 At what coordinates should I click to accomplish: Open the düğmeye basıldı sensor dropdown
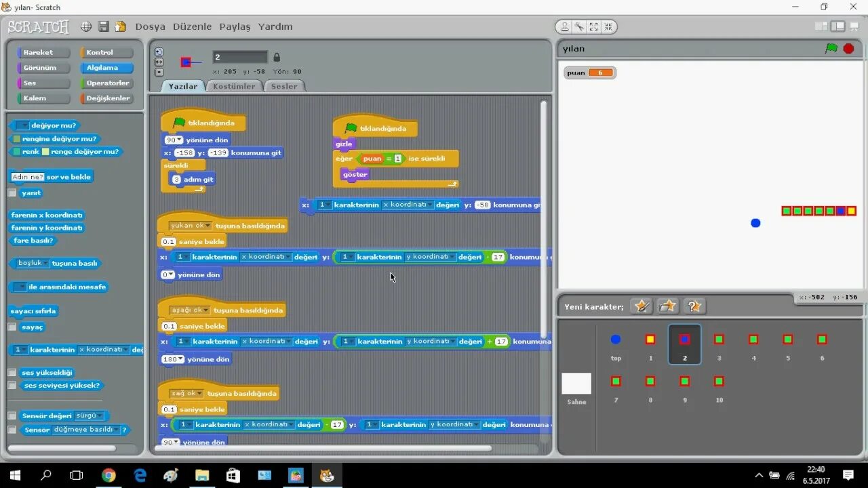(86, 430)
